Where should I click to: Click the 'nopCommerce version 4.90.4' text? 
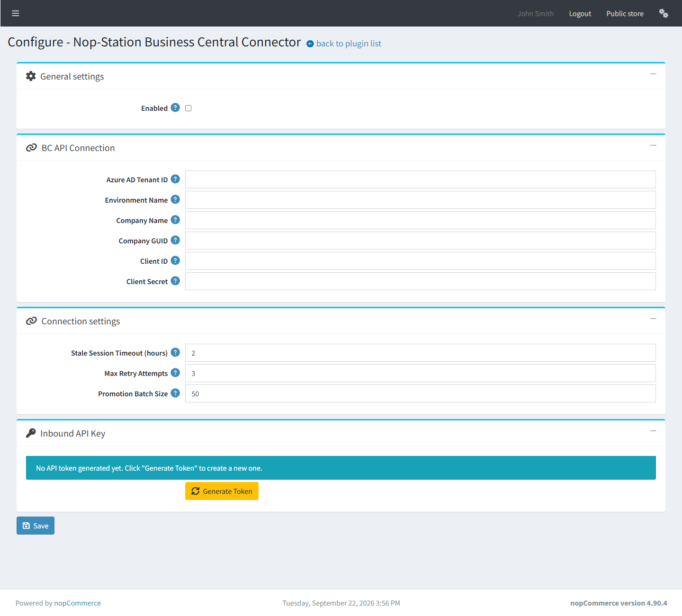619,603
